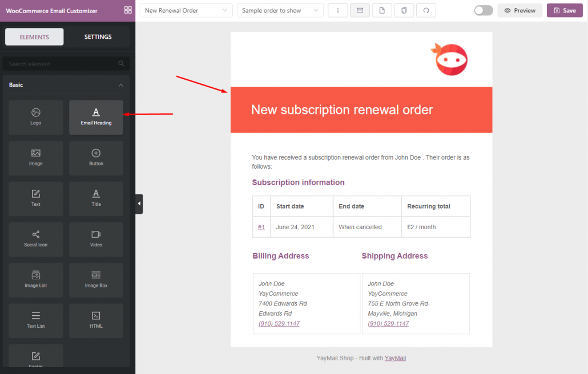Insert a Video element
The image size is (588, 374).
96,239
